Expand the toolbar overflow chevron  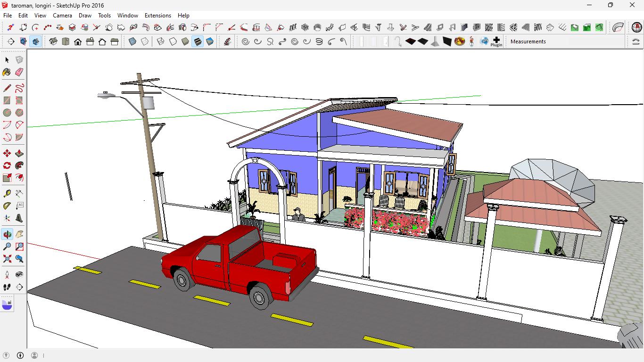(x=636, y=41)
